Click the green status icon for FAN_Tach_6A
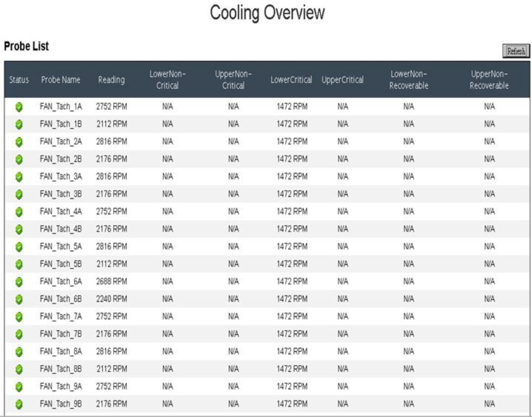 coord(19,282)
